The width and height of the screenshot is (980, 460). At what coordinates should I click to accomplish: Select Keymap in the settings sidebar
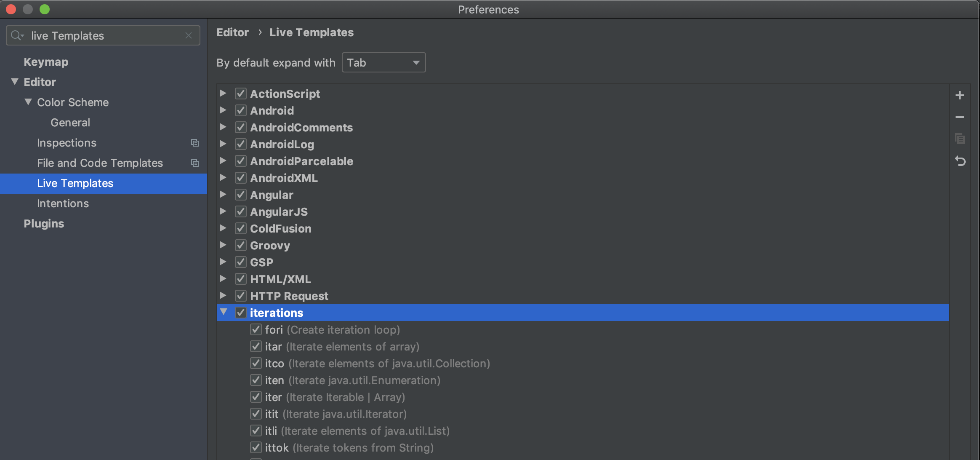coord(46,62)
